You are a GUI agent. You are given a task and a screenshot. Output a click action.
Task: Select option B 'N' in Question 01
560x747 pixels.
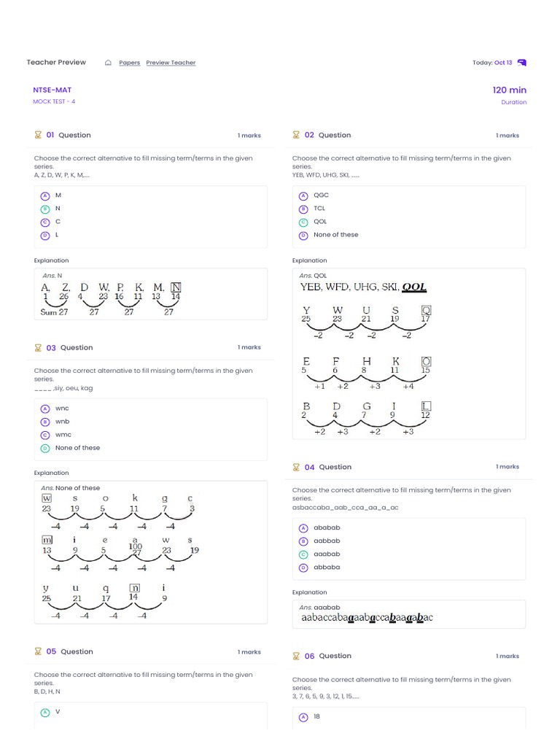pyautogui.click(x=45, y=209)
